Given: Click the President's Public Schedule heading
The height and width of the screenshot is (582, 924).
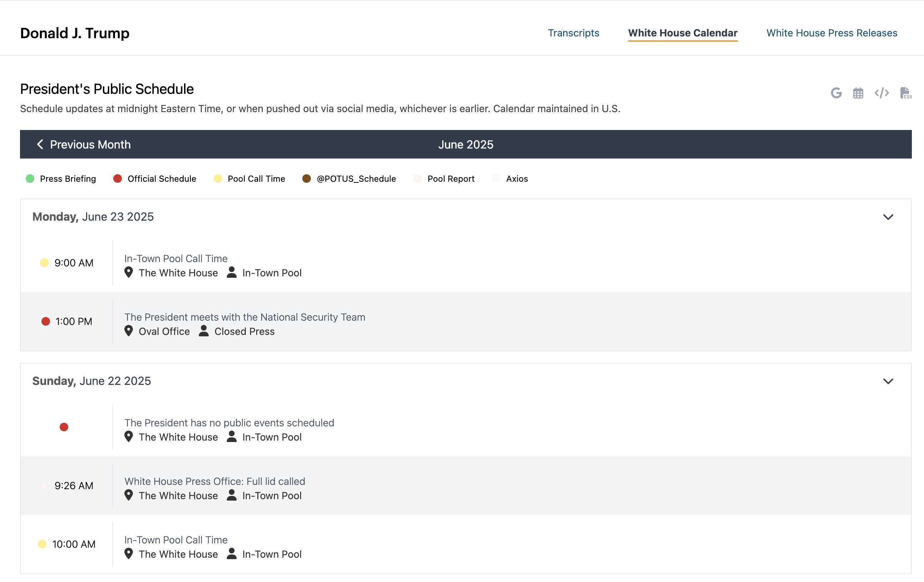Looking at the screenshot, I should (x=107, y=89).
